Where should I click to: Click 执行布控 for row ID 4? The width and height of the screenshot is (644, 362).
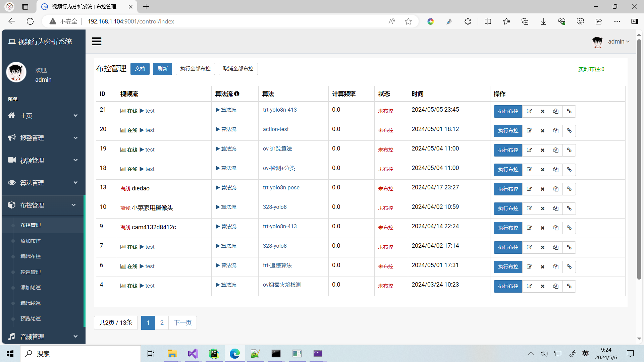click(508, 286)
